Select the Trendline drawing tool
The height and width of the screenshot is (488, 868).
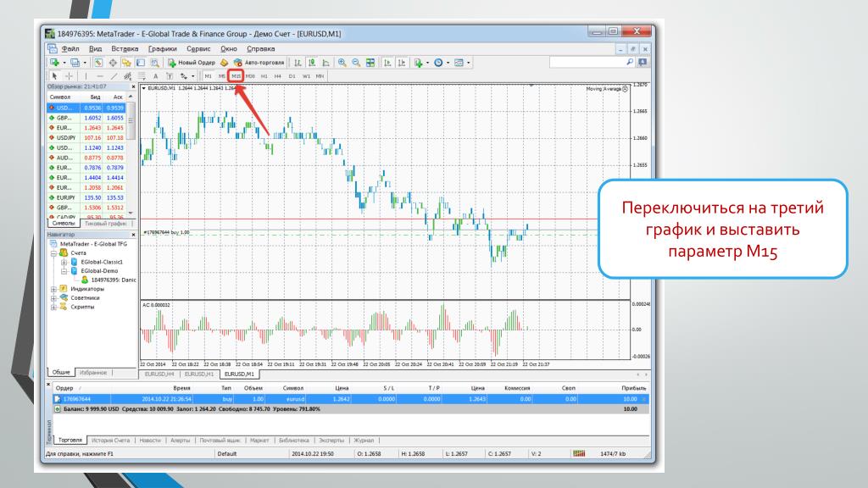tap(114, 75)
